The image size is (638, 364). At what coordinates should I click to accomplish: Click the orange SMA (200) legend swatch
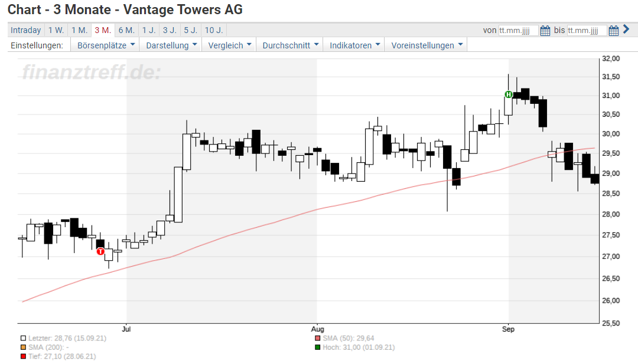click(x=23, y=347)
